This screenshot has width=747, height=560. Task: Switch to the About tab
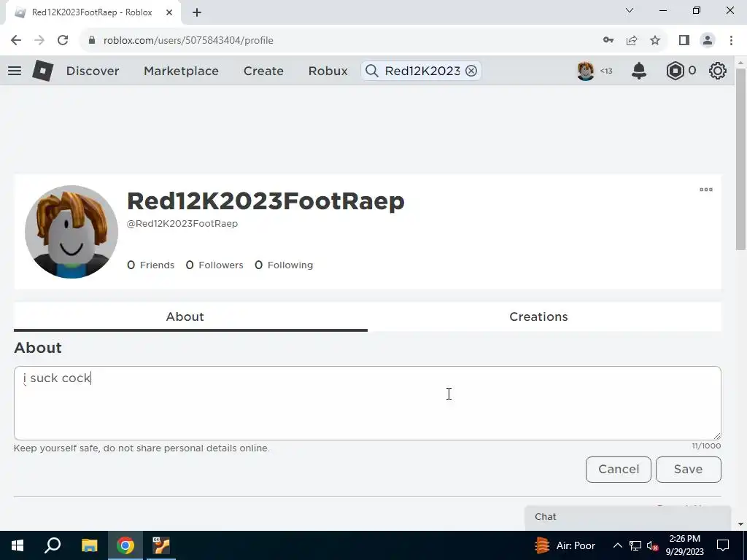tap(190, 316)
